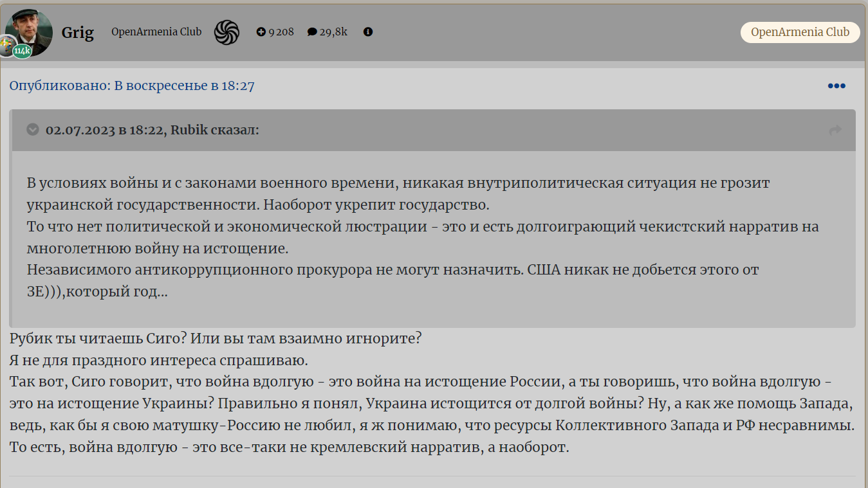Image resolution: width=868 pixels, height=488 pixels.
Task: Click the Armenian eternity symbol club icon
Action: click(x=226, y=31)
